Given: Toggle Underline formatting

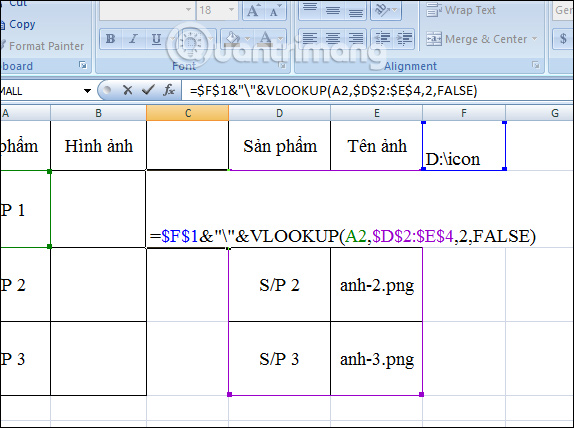Looking at the screenshot, I should [x=156, y=39].
